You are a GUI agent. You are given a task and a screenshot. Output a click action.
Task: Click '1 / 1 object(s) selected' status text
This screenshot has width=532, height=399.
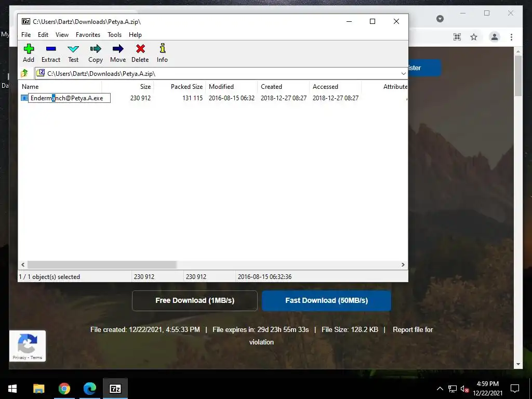point(49,277)
